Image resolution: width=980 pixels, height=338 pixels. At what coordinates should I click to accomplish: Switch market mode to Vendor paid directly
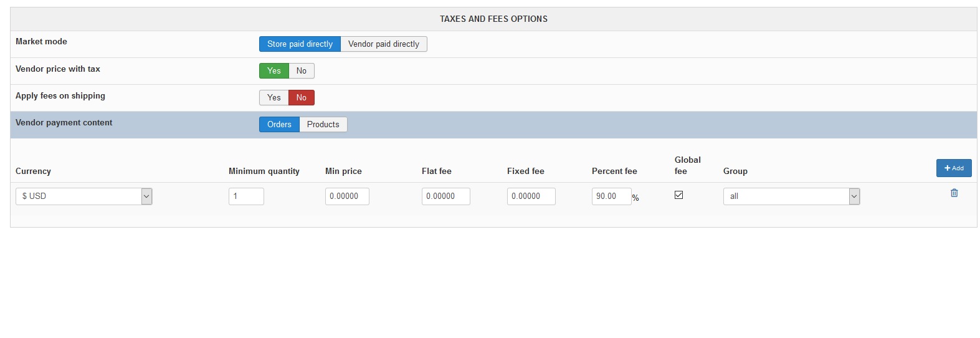[384, 44]
